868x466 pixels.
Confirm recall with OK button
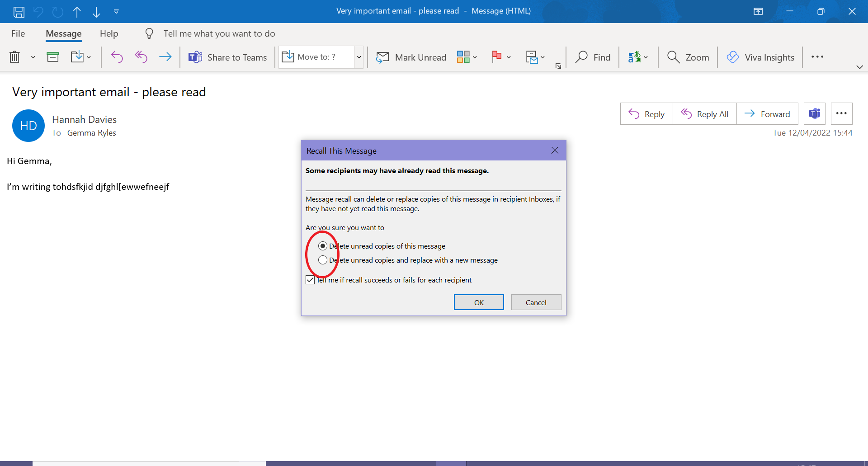tap(479, 302)
